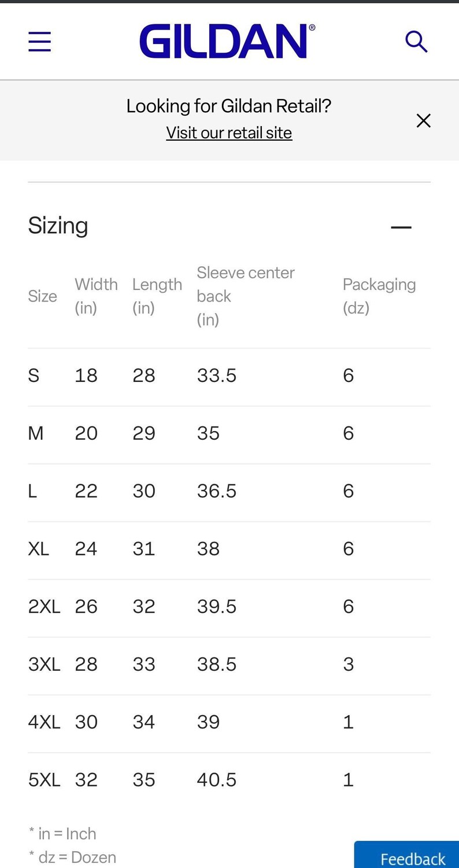
Task: Open the hamburger navigation menu
Action: point(40,42)
